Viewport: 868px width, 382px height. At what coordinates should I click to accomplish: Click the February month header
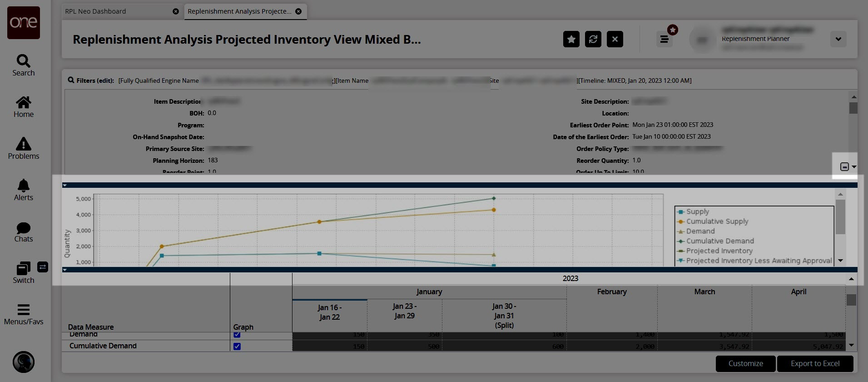[612, 292]
